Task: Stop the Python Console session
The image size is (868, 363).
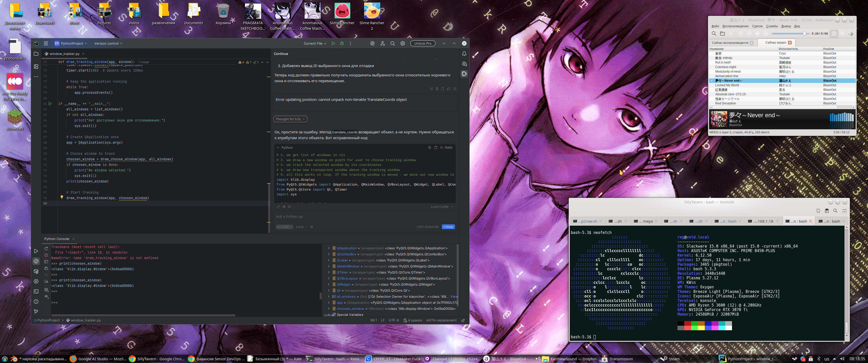Action: tap(46, 255)
